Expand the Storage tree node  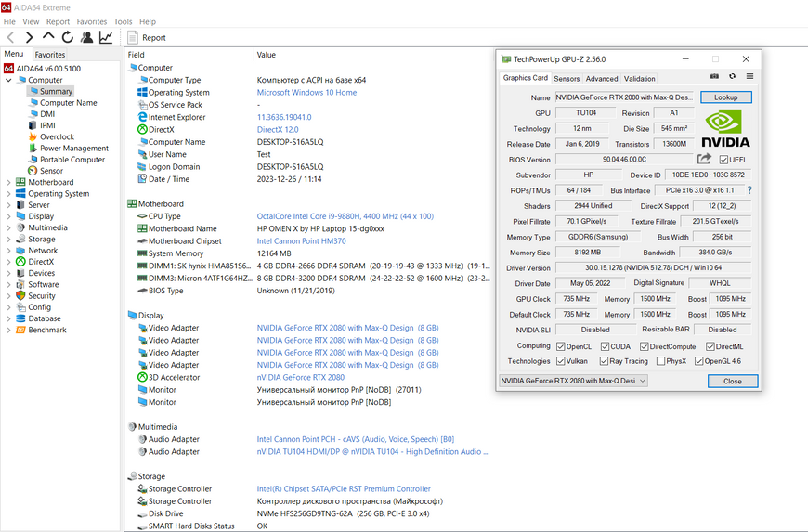click(8, 239)
